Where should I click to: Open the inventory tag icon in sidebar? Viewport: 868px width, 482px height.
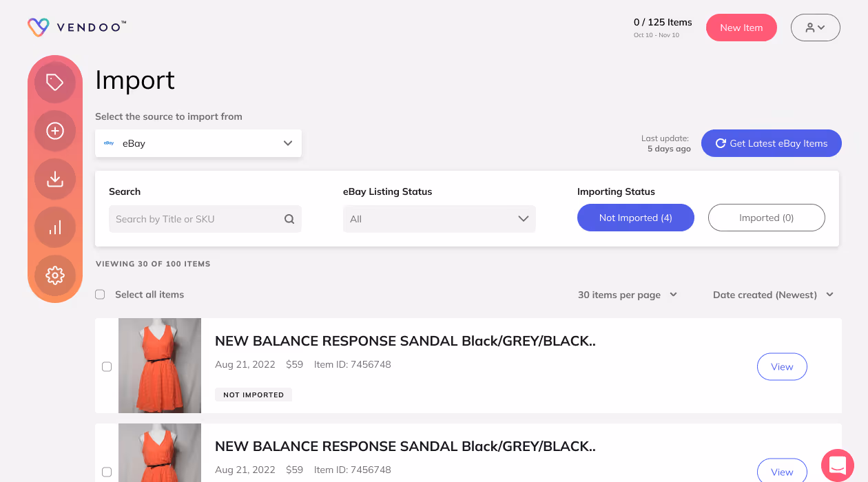click(x=55, y=83)
